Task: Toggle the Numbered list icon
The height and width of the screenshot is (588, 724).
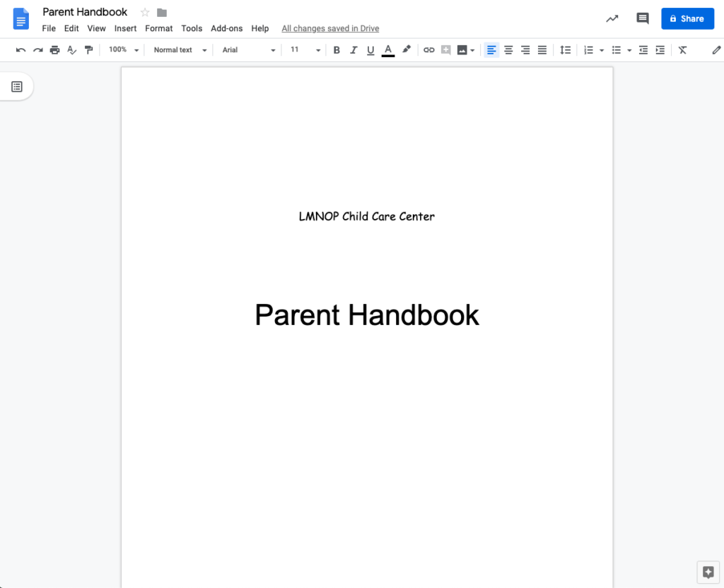Action: 588,50
